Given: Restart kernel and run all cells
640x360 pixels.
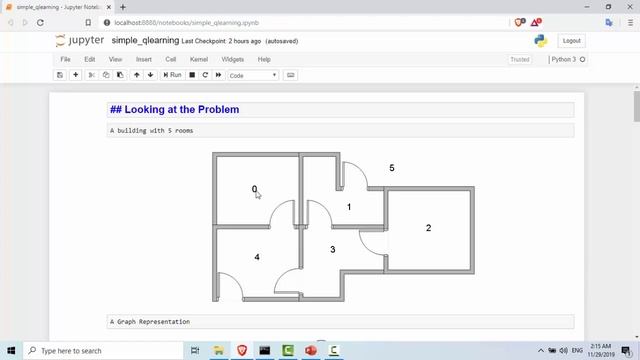Looking at the screenshot, I should point(218,75).
